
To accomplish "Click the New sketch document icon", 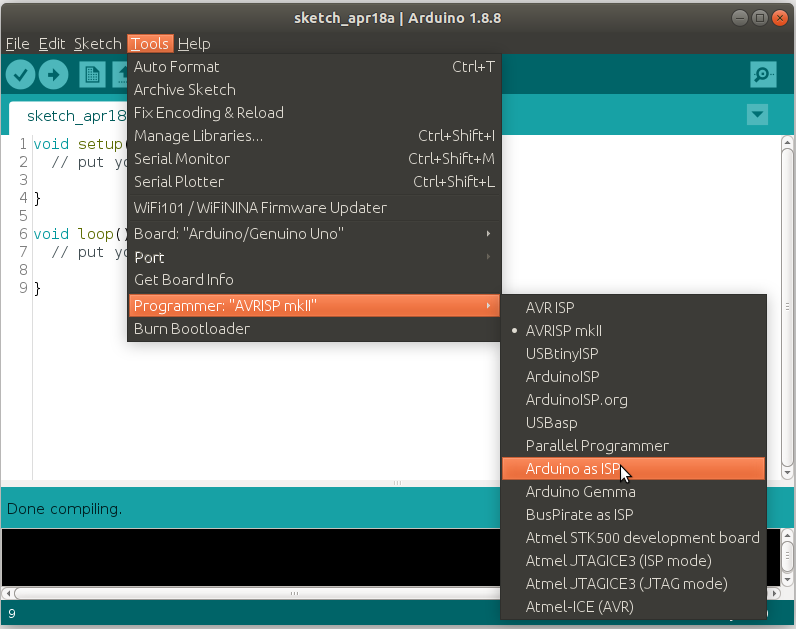I will (x=92, y=75).
